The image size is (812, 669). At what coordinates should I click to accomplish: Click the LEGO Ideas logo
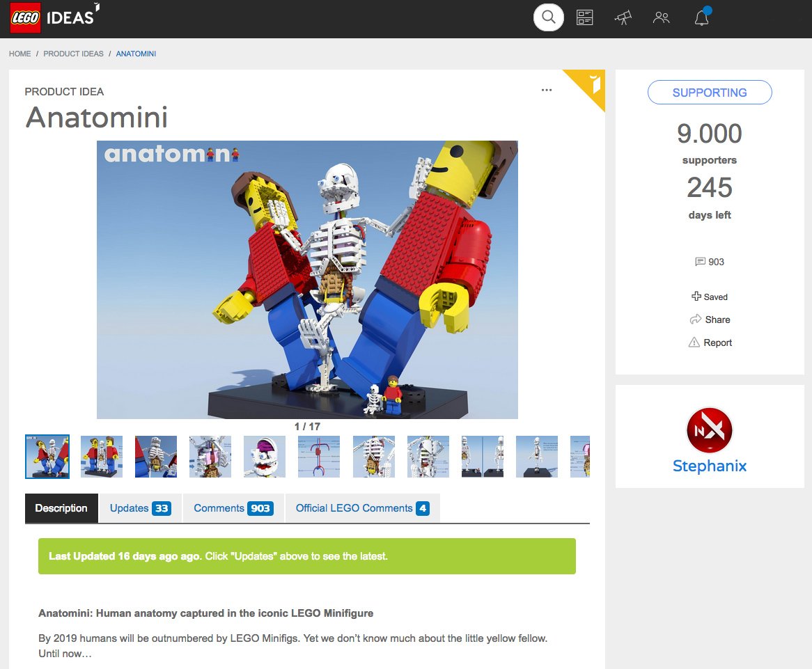tap(54, 17)
